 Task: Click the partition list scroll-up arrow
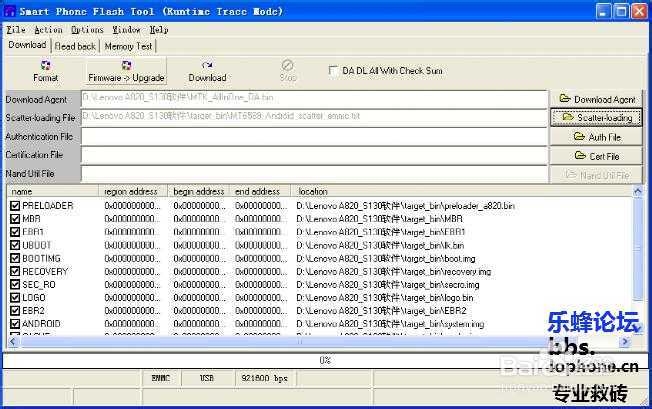pos(637,191)
